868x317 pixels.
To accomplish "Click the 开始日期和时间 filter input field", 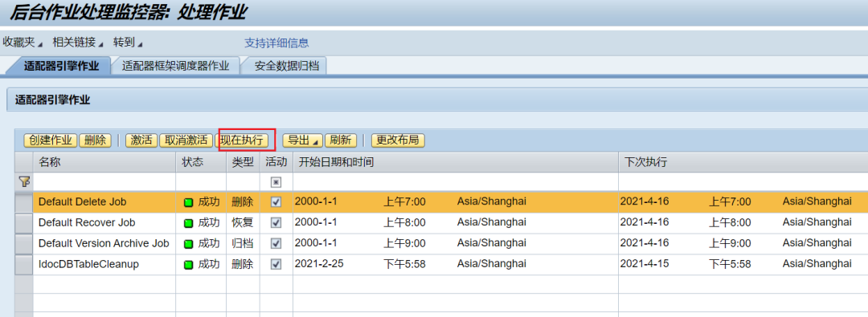I will click(x=456, y=181).
